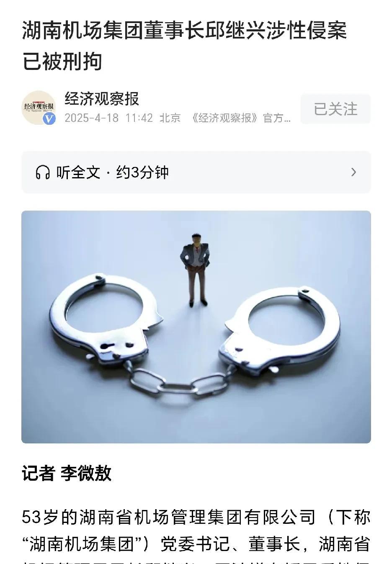Open the handcuffs article image
The height and width of the screenshot is (564, 392).
pos(196,327)
